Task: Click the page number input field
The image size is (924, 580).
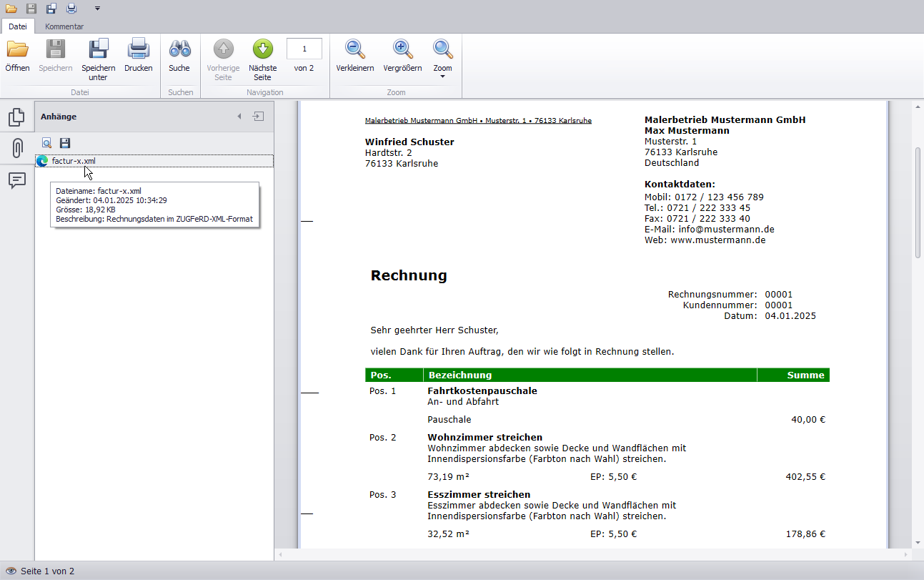Action: 304,49
